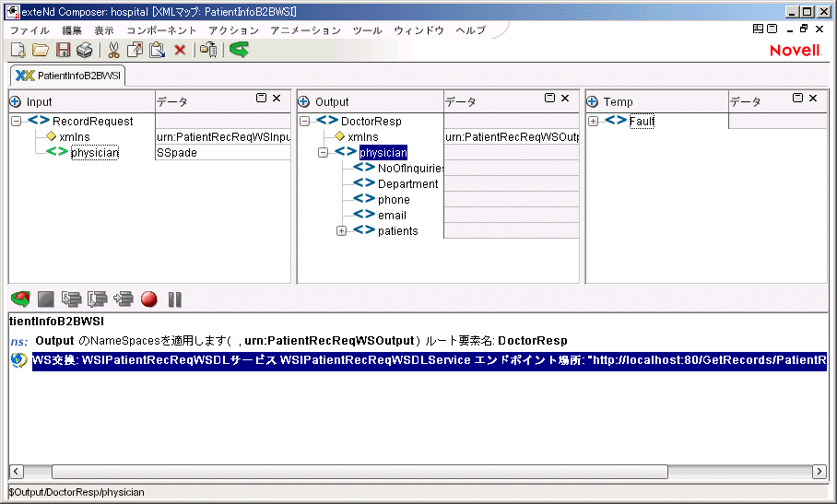Image resolution: width=837 pixels, height=504 pixels.
Task: Toggle breakpoint with the red circle icon
Action: 149,299
